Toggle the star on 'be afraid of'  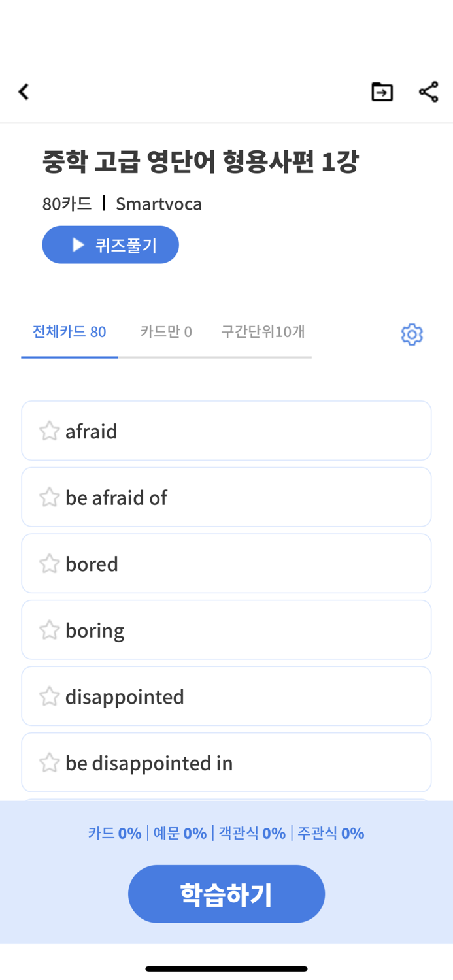(x=48, y=497)
